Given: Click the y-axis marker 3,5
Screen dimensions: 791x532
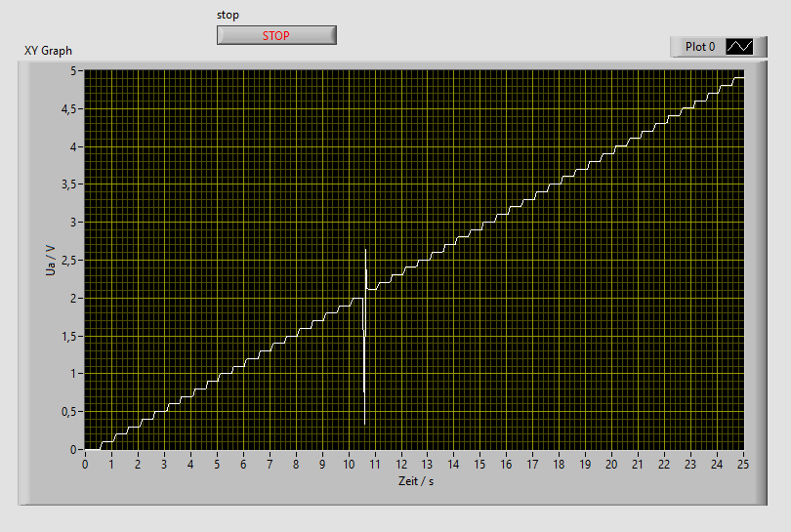Looking at the screenshot, I should [69, 184].
